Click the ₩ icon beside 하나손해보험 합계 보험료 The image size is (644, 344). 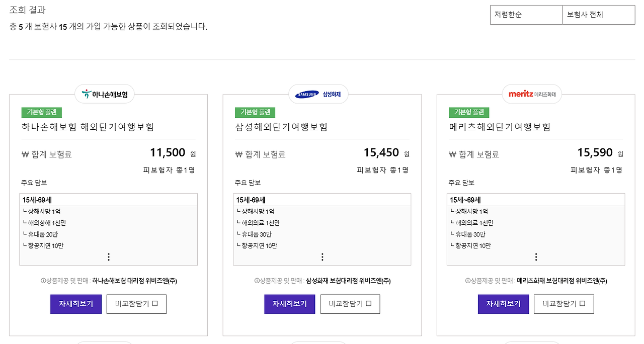25,154
